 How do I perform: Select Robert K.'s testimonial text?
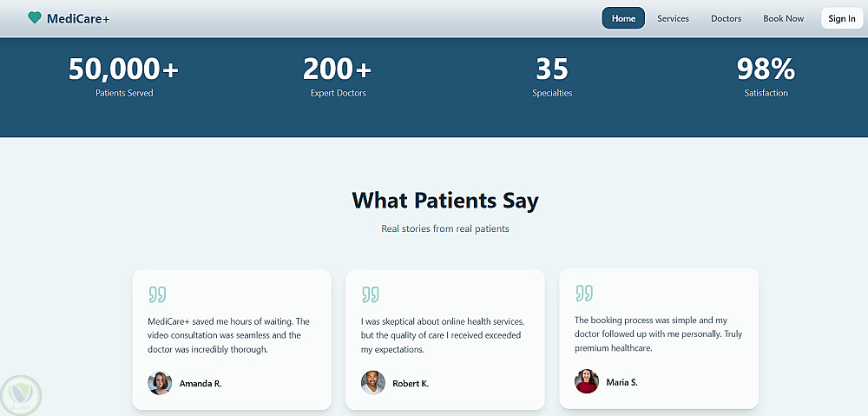(x=443, y=335)
